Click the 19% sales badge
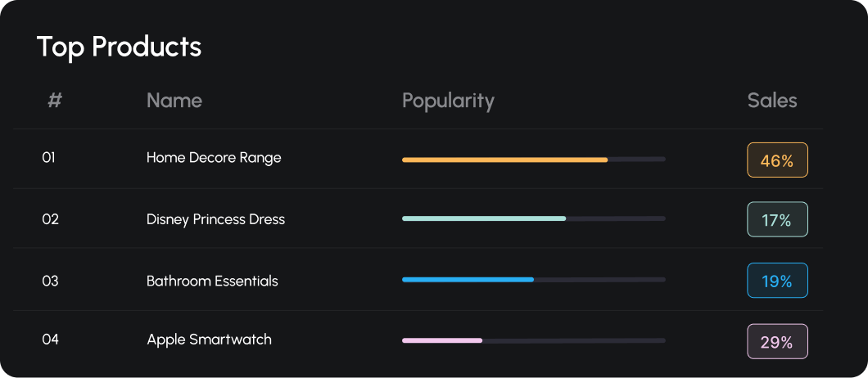 [x=777, y=280]
